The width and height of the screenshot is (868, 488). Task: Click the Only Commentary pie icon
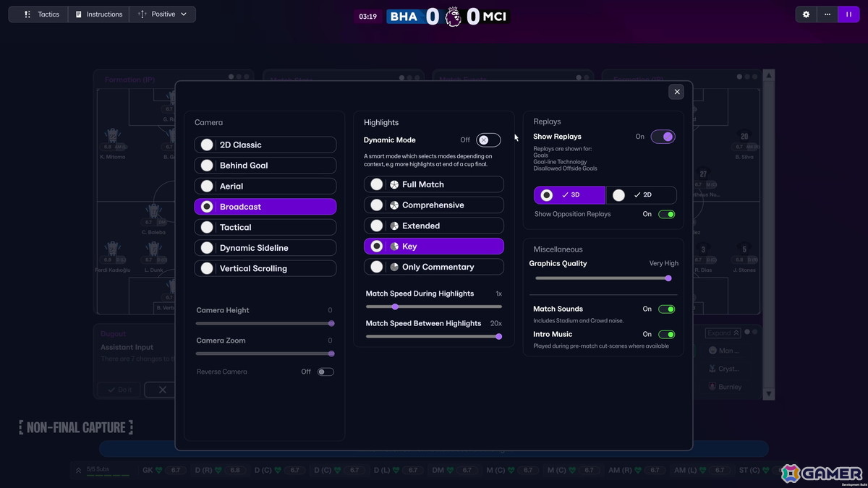(x=394, y=267)
